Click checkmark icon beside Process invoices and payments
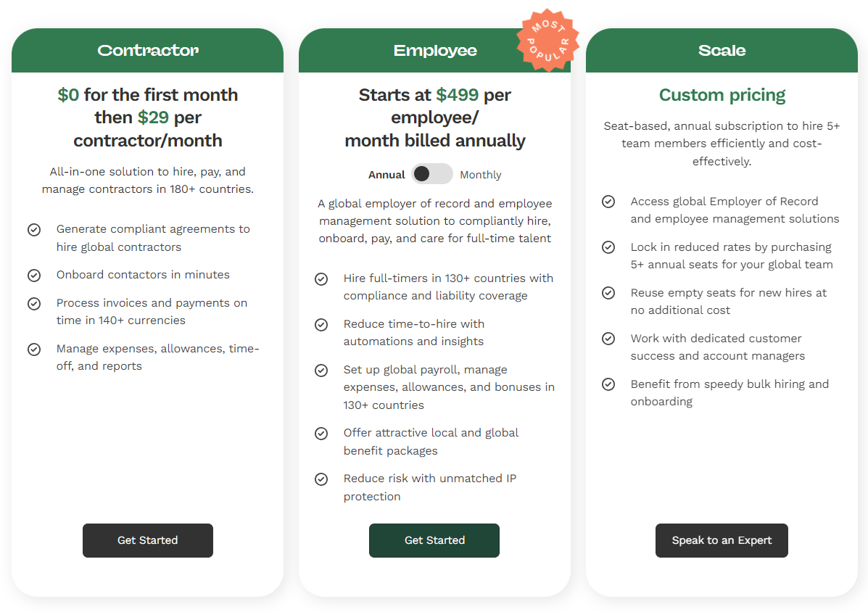The width and height of the screenshot is (868, 612). click(x=34, y=303)
